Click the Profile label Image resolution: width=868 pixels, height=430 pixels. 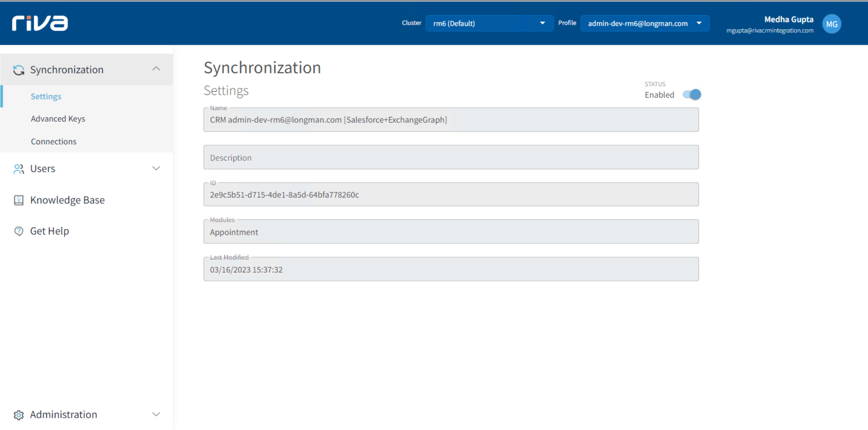567,23
